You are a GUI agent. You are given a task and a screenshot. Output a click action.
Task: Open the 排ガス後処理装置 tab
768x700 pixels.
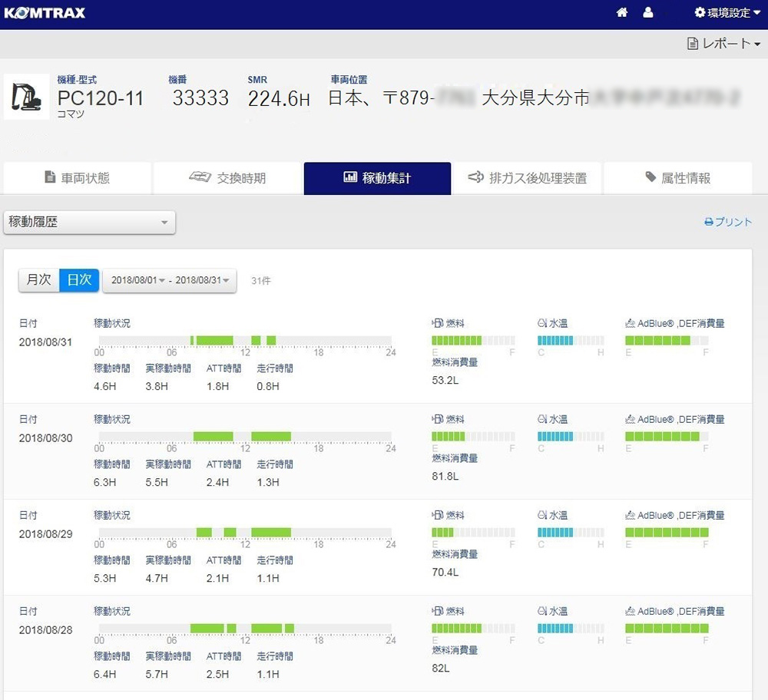click(x=527, y=178)
